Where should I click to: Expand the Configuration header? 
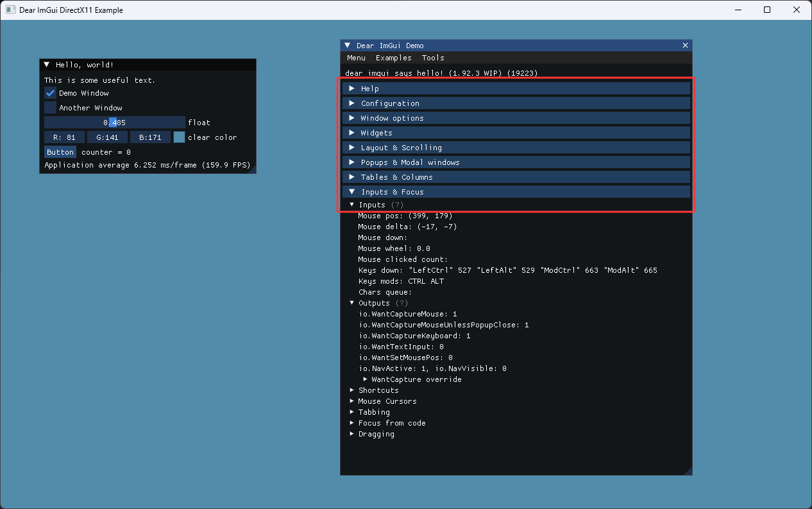click(516, 103)
